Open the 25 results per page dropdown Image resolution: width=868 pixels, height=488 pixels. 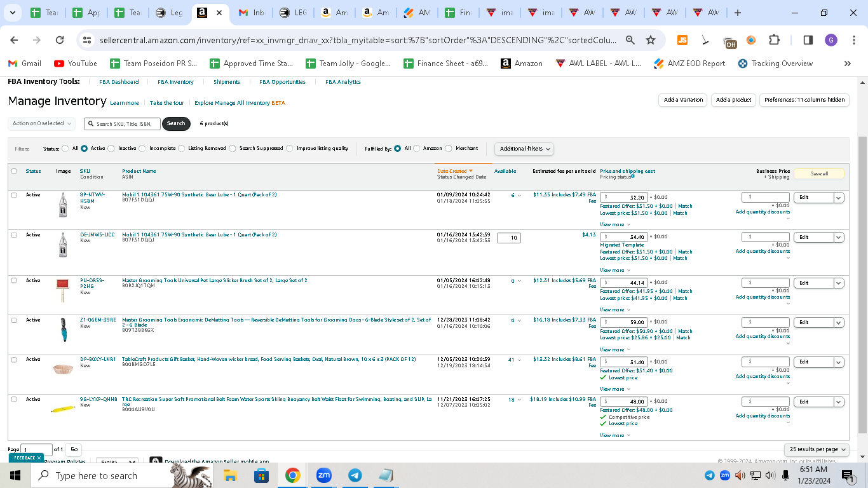click(817, 449)
